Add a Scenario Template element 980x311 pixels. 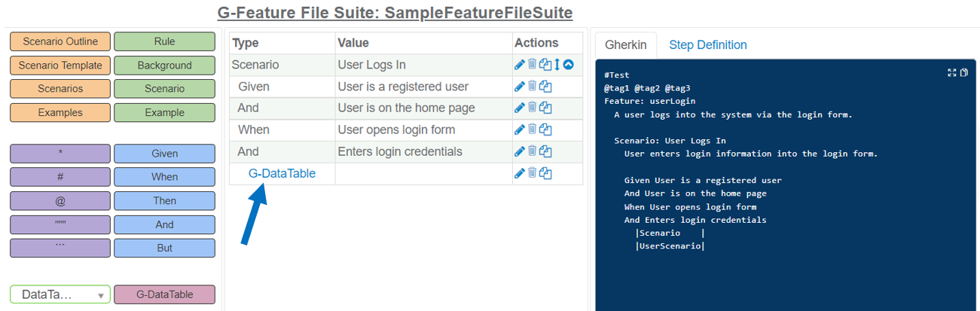(60, 65)
